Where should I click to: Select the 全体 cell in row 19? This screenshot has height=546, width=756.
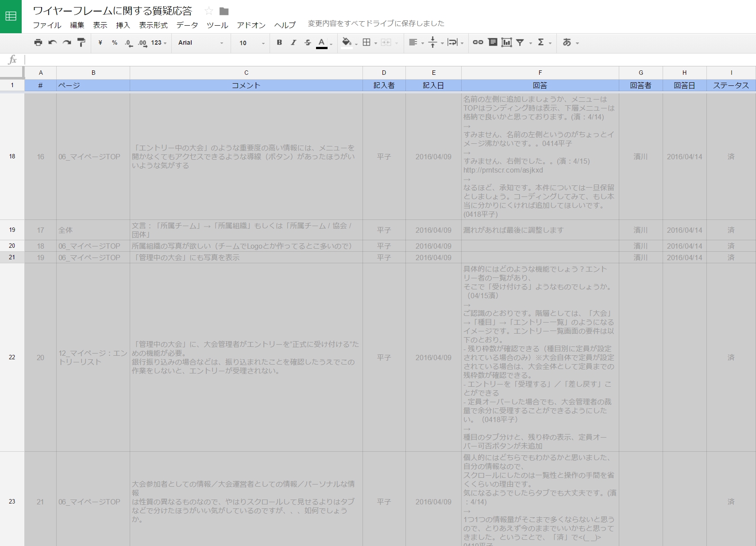tap(93, 230)
